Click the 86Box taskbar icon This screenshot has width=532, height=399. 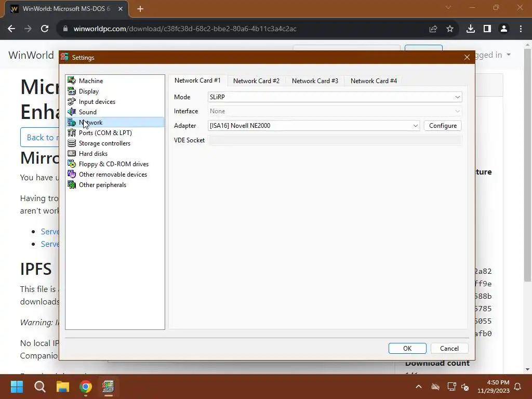pos(108,387)
